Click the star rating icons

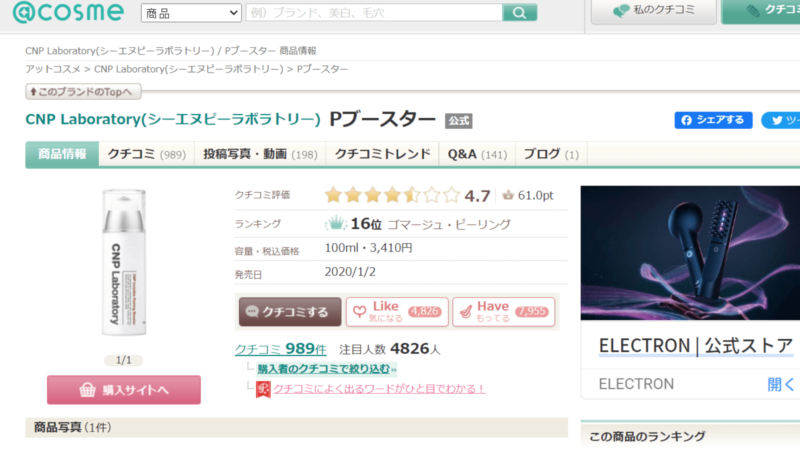(x=392, y=195)
